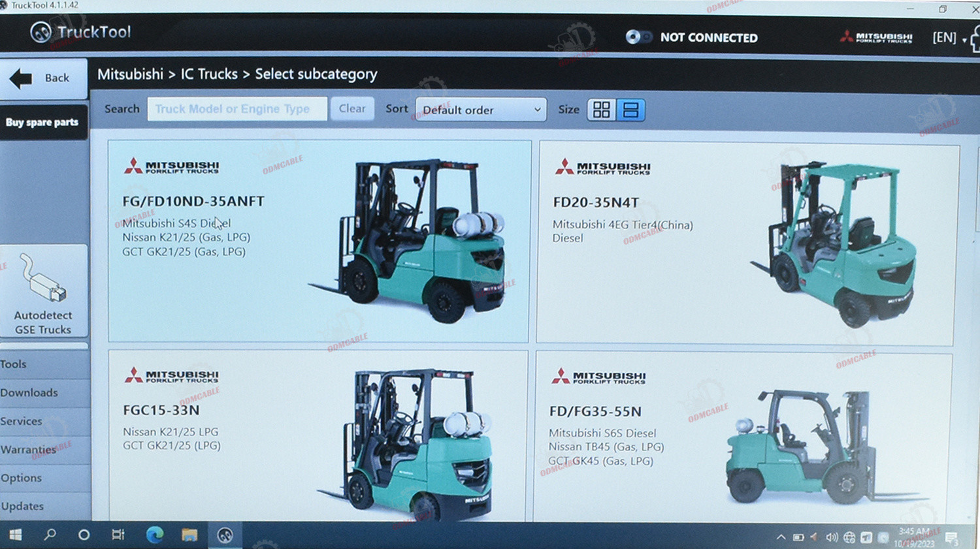Open Cortana from the taskbar
The image size is (980, 549).
84,535
